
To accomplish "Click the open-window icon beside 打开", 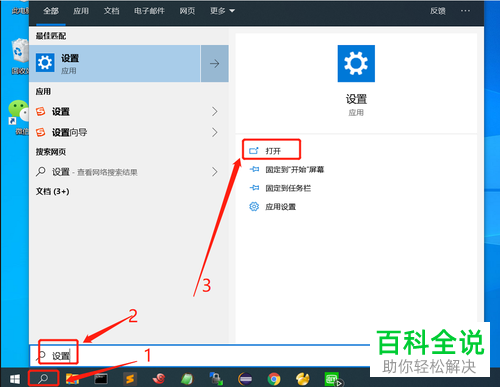I will click(254, 151).
